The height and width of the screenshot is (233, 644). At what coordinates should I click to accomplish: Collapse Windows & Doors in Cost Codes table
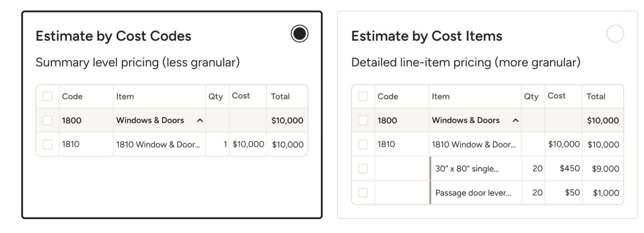click(x=200, y=120)
